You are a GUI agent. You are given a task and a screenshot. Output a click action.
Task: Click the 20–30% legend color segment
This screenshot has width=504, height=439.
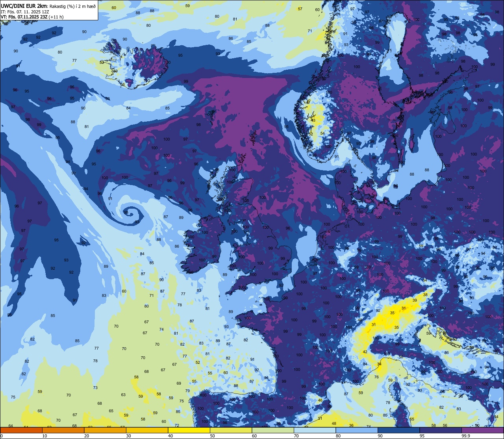pyautogui.click(x=105, y=430)
